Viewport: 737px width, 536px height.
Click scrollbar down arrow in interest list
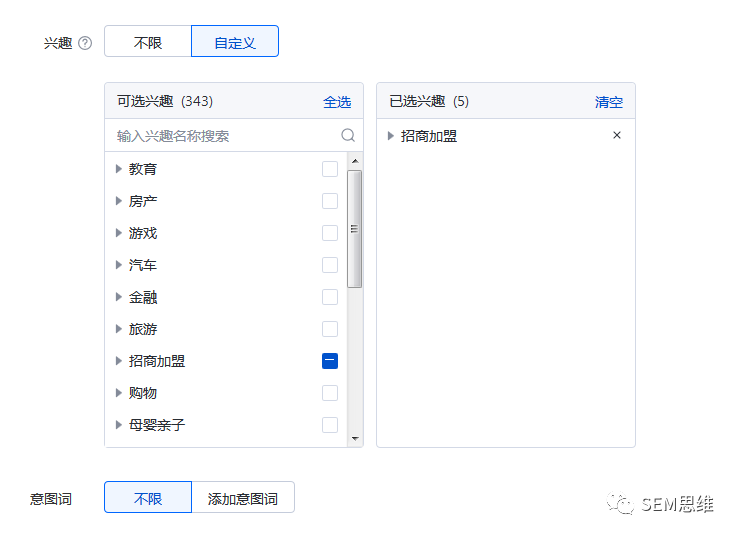click(x=355, y=438)
